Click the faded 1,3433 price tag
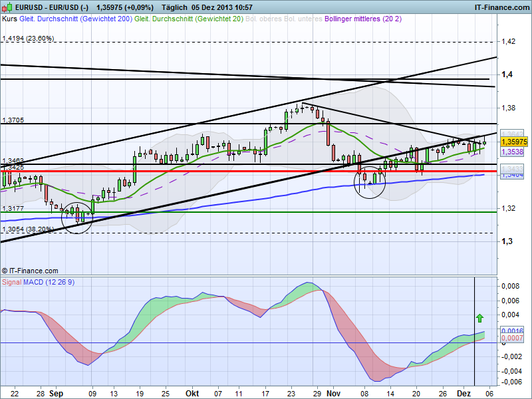The image size is (532, 399). click(x=512, y=169)
